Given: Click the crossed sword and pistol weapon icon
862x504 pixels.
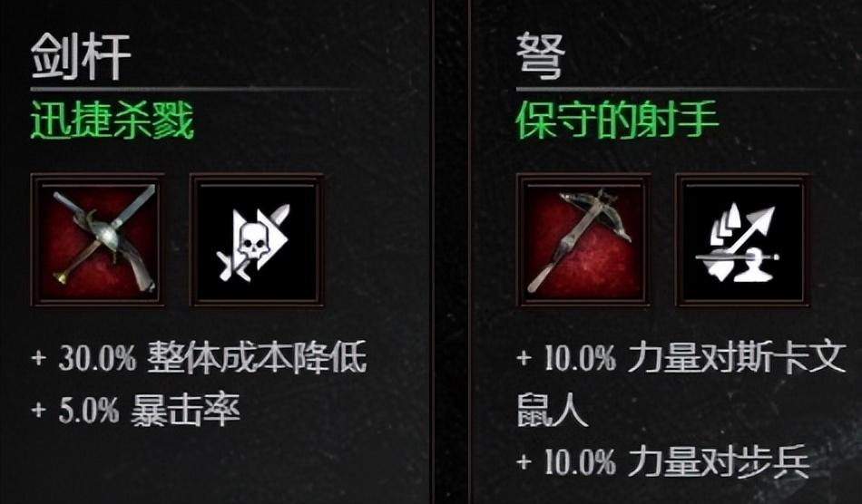Looking at the screenshot, I should (x=98, y=239).
